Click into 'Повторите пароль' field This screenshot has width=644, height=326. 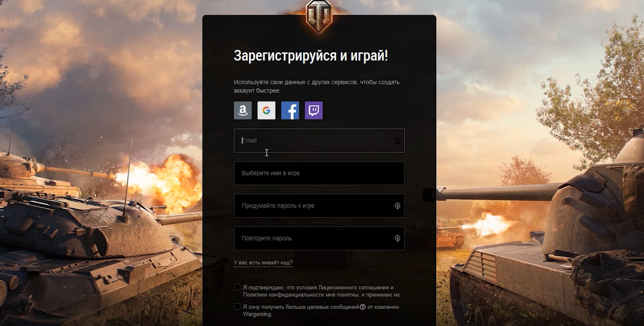319,239
